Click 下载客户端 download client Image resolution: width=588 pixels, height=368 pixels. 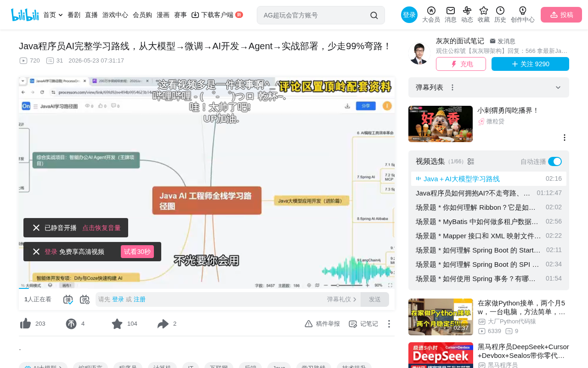(x=217, y=15)
